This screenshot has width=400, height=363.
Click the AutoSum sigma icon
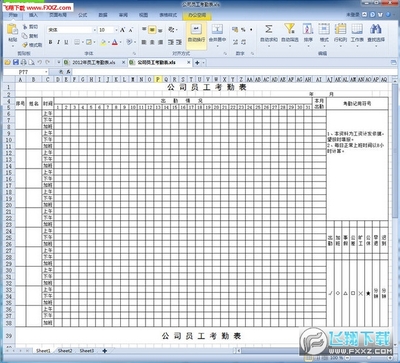[x=269, y=29]
